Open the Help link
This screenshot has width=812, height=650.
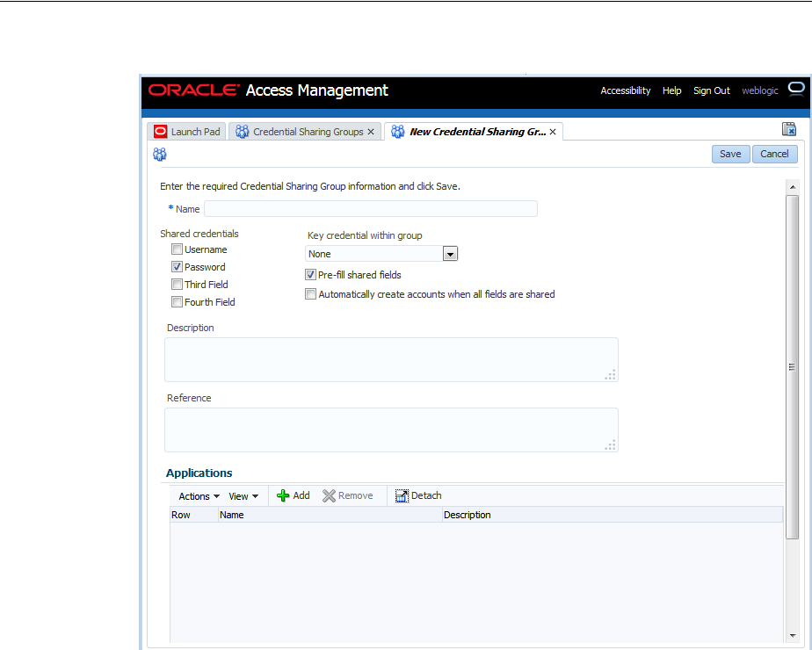(x=671, y=90)
